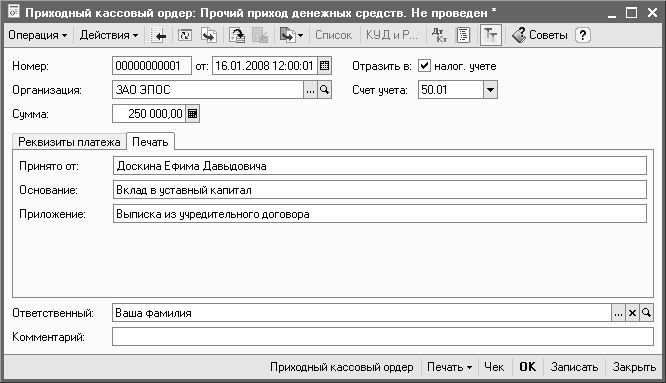This screenshot has height=383, width=666.
Task: Click the OK button
Action: click(528, 367)
